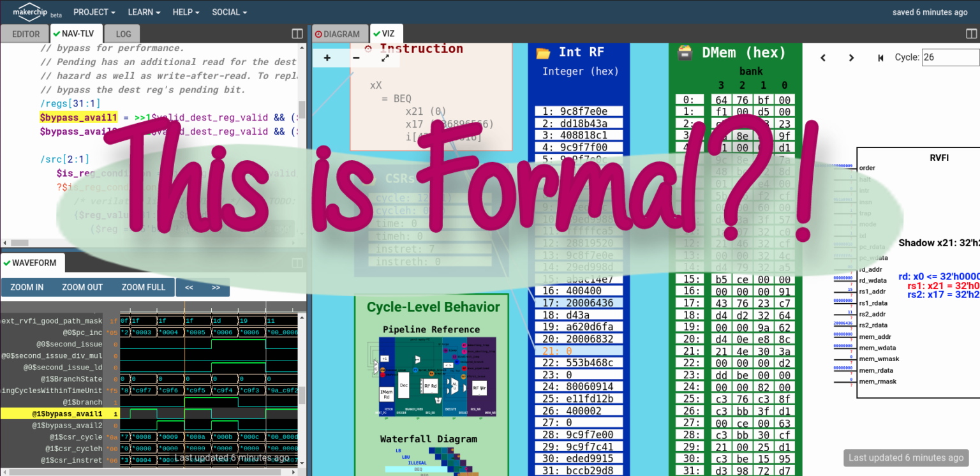Viewport: 980px width, 476px height.
Task: Click the highlighted $bypass_avail1 in the code
Action: [x=78, y=117]
